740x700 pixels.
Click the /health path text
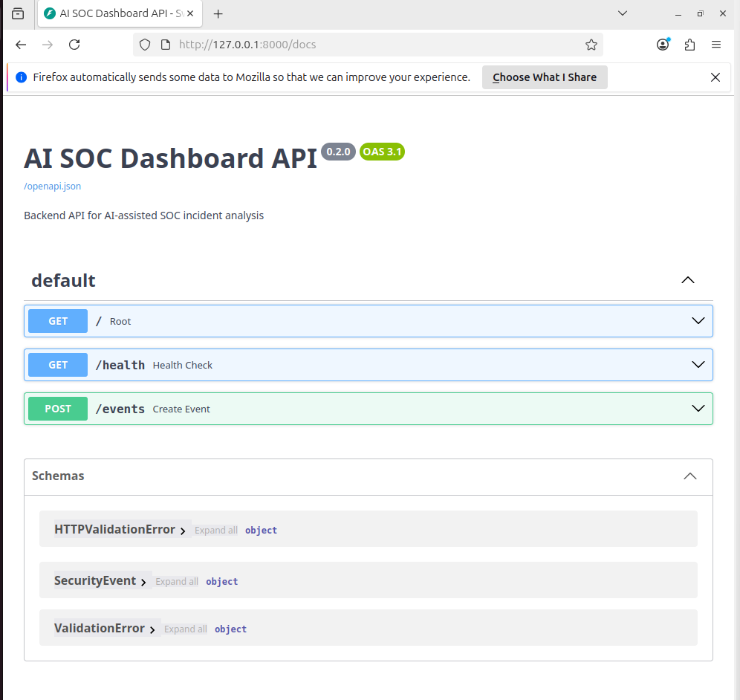pyautogui.click(x=120, y=366)
